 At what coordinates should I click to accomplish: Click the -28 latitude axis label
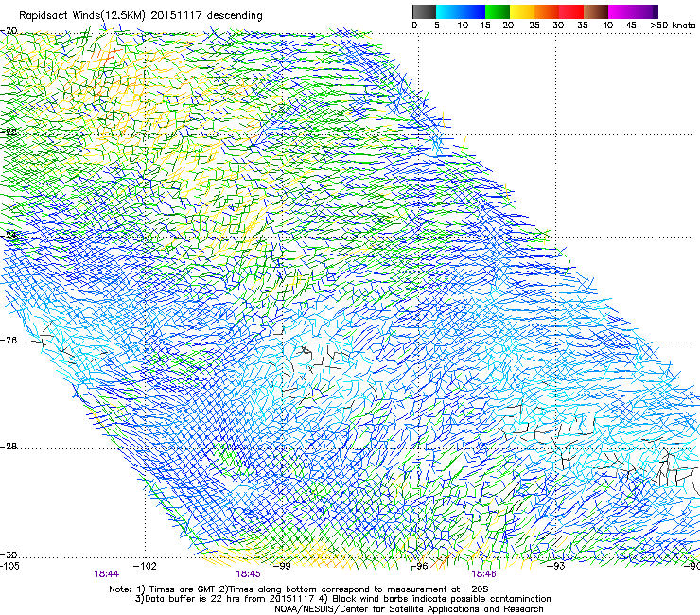point(9,447)
